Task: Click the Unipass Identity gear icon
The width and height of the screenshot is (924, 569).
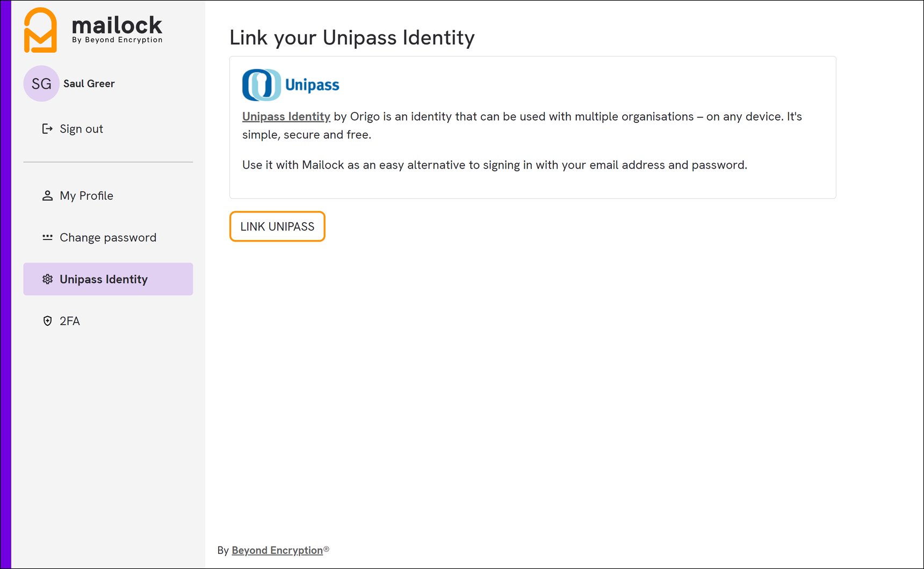Action: point(47,279)
